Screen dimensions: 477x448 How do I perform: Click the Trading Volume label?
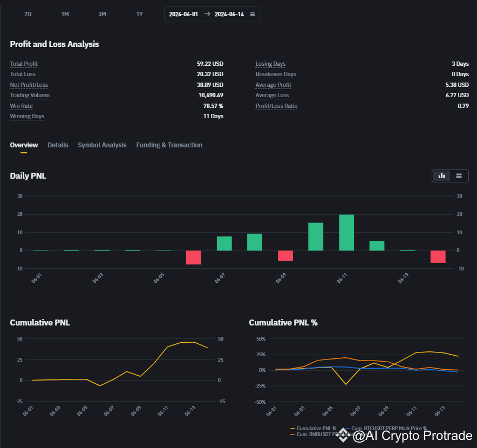tap(30, 95)
